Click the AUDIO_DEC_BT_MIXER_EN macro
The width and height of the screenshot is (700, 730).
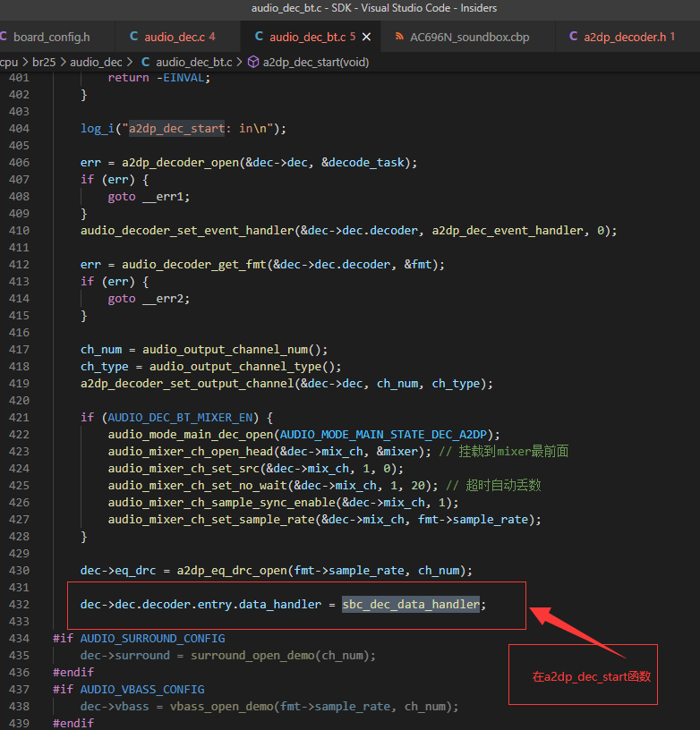[x=180, y=418]
